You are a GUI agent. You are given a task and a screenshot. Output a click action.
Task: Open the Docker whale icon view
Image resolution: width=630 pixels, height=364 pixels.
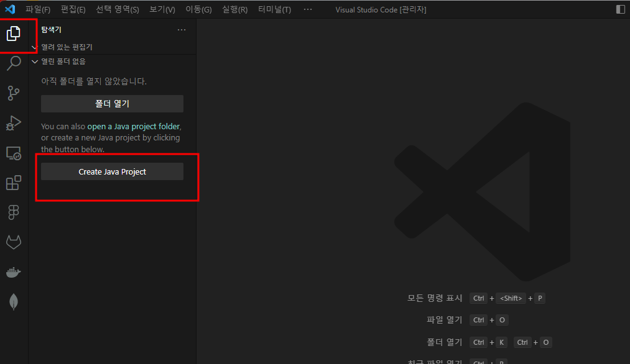coord(14,272)
